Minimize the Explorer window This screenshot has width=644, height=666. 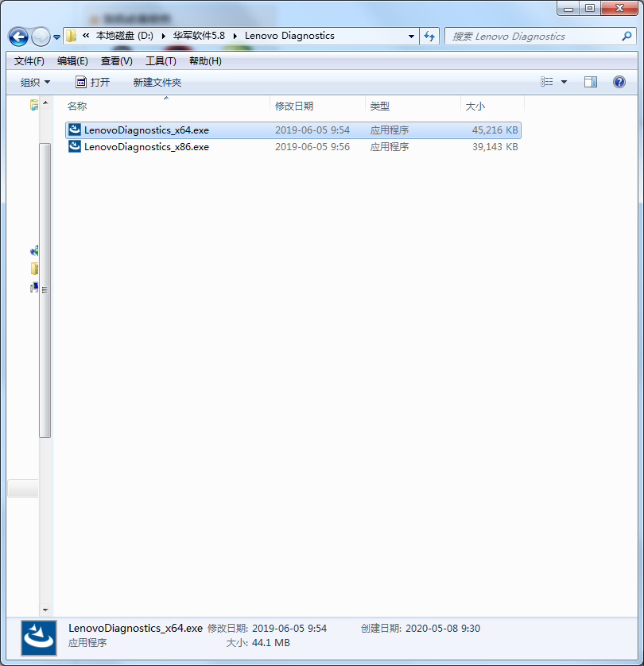[x=568, y=8]
